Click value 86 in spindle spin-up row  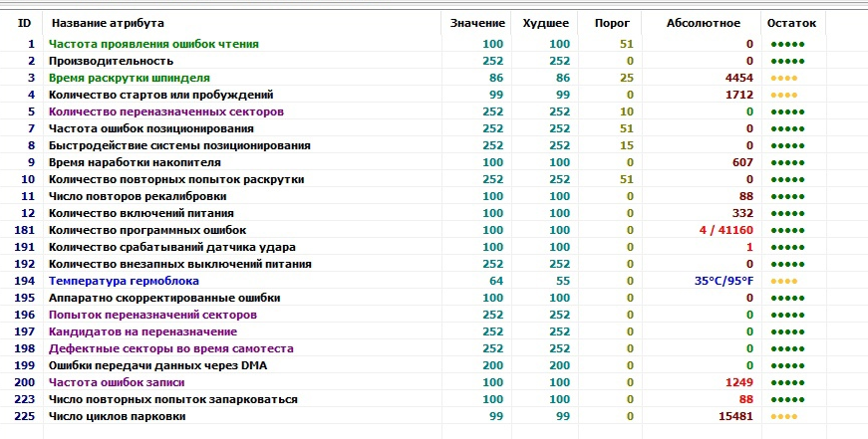[x=496, y=78]
